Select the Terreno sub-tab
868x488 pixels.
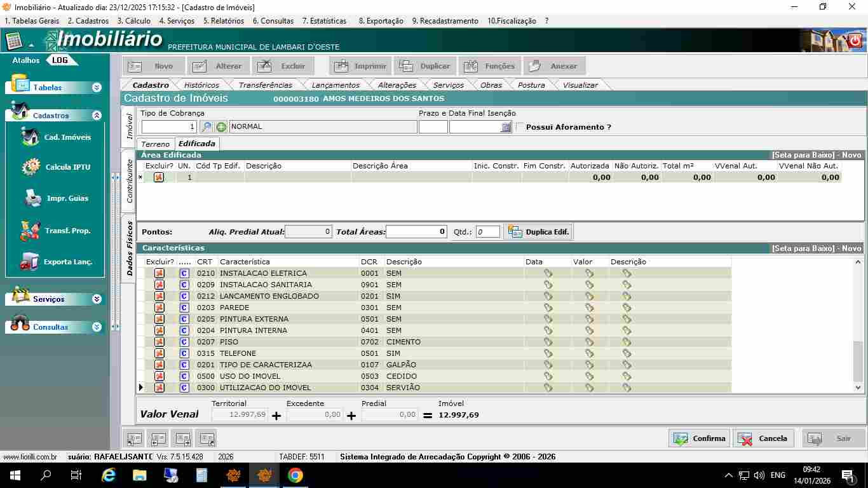(155, 144)
